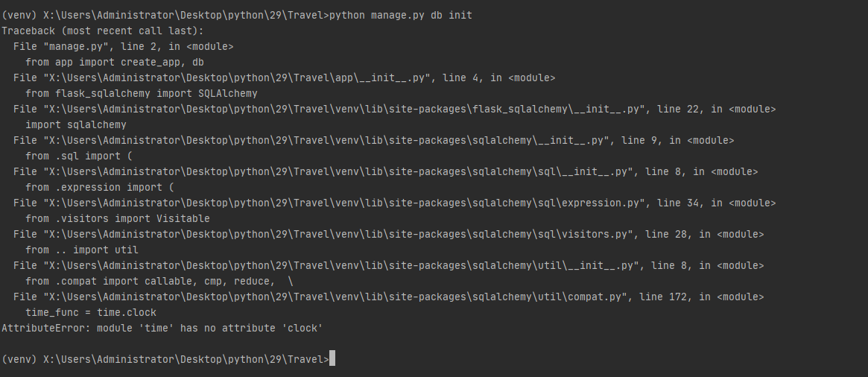The width and height of the screenshot is (868, 377).
Task: Click "from app import create_app, db" line
Action: coord(115,62)
